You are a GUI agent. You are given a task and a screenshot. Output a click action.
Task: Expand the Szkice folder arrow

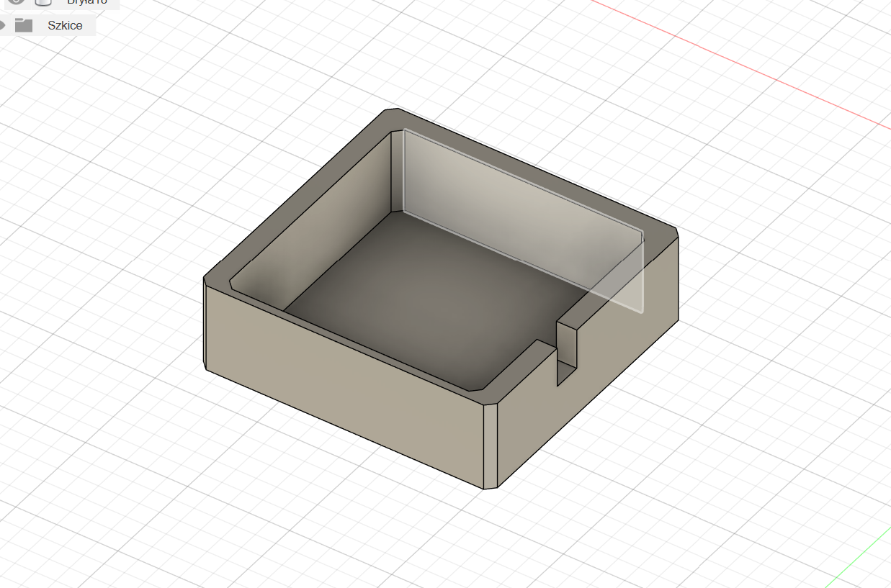pyautogui.click(x=3, y=25)
